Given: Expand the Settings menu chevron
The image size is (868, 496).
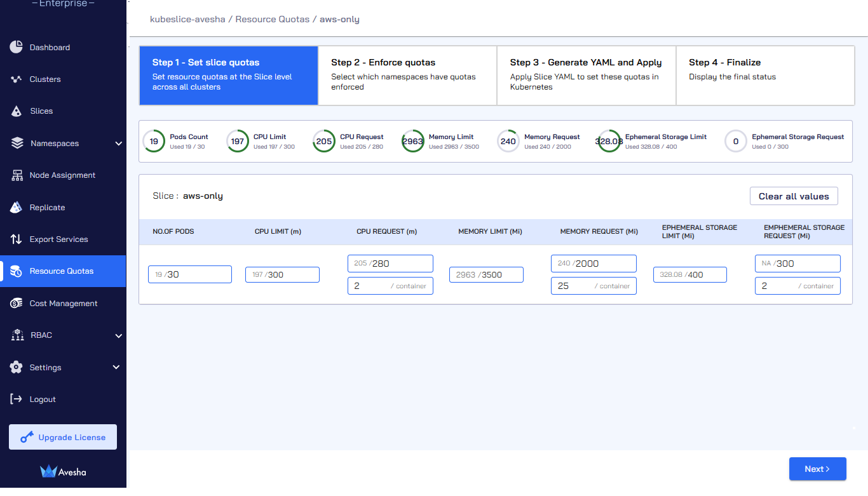Looking at the screenshot, I should [116, 367].
